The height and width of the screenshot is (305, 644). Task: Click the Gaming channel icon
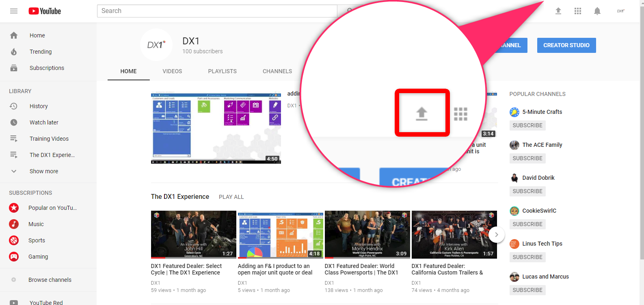point(14,257)
